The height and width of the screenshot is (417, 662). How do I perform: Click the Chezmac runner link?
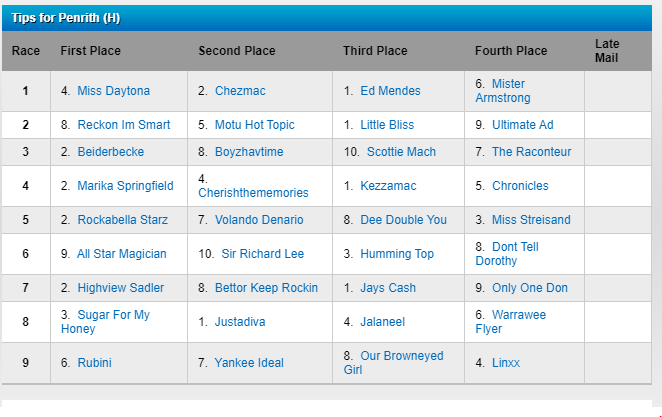point(240,91)
